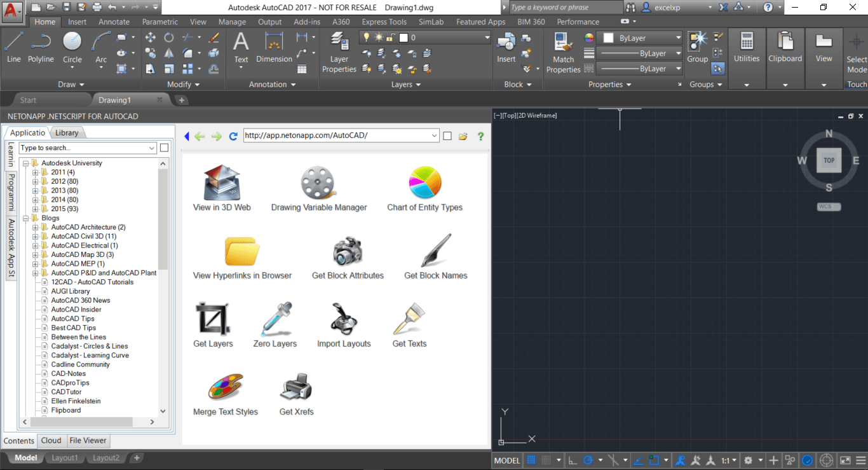The width and height of the screenshot is (868, 470).
Task: Switch to File Viewer tab
Action: coord(88,440)
